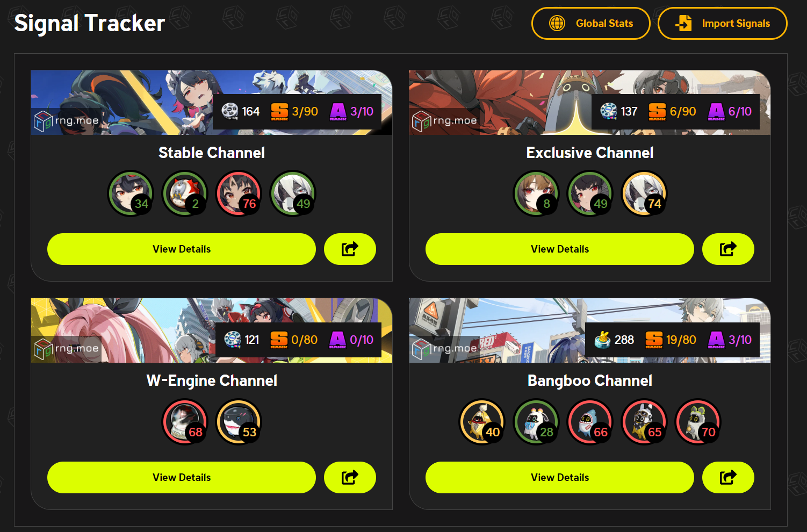View Details for Bangboo Channel
This screenshot has width=807, height=532.
[x=560, y=477]
